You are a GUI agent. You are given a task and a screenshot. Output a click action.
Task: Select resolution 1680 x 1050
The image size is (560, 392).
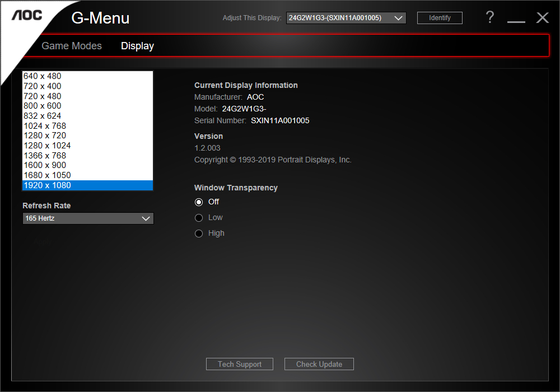click(x=87, y=175)
